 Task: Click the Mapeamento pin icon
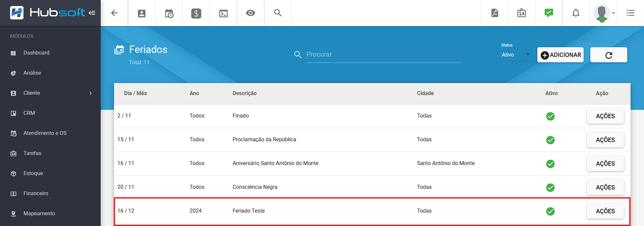[13, 214]
